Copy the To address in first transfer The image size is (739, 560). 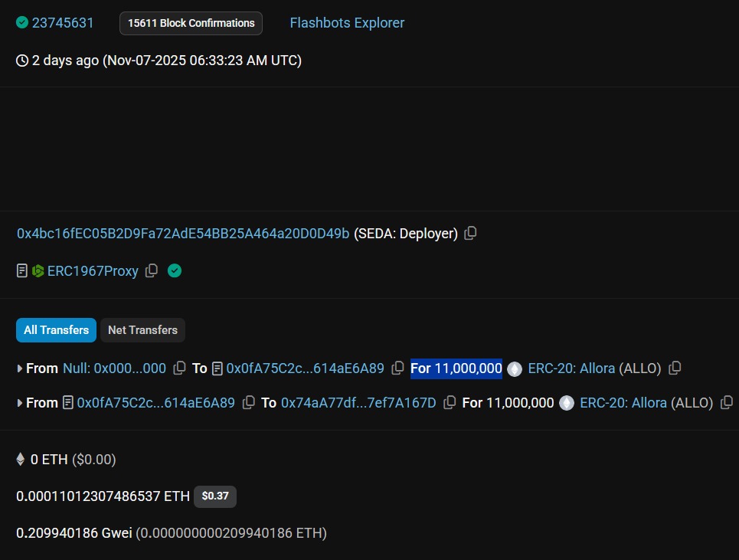(x=397, y=368)
